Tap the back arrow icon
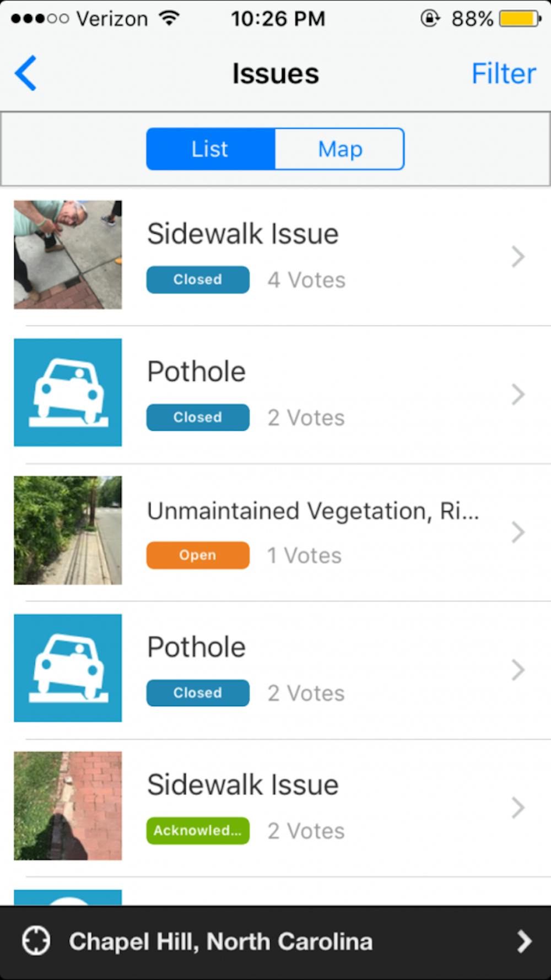 (26, 73)
